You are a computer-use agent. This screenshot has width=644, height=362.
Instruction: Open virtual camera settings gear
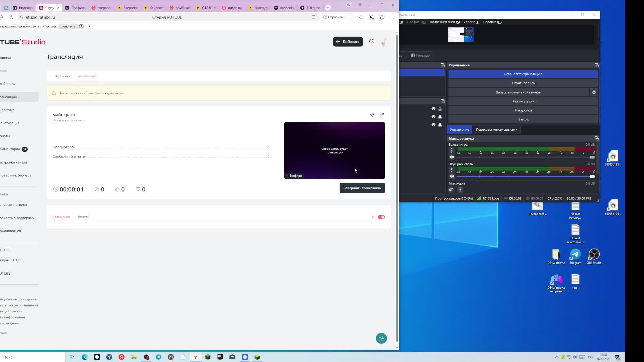pos(594,92)
